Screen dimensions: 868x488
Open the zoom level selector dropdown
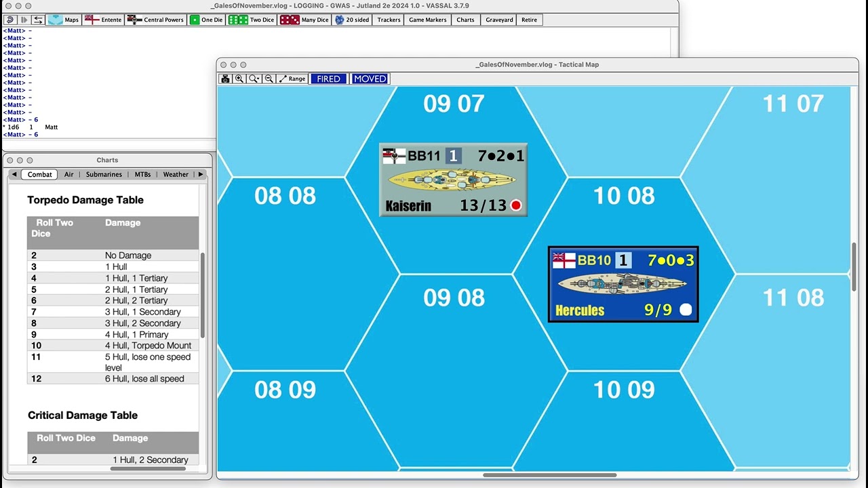point(254,79)
